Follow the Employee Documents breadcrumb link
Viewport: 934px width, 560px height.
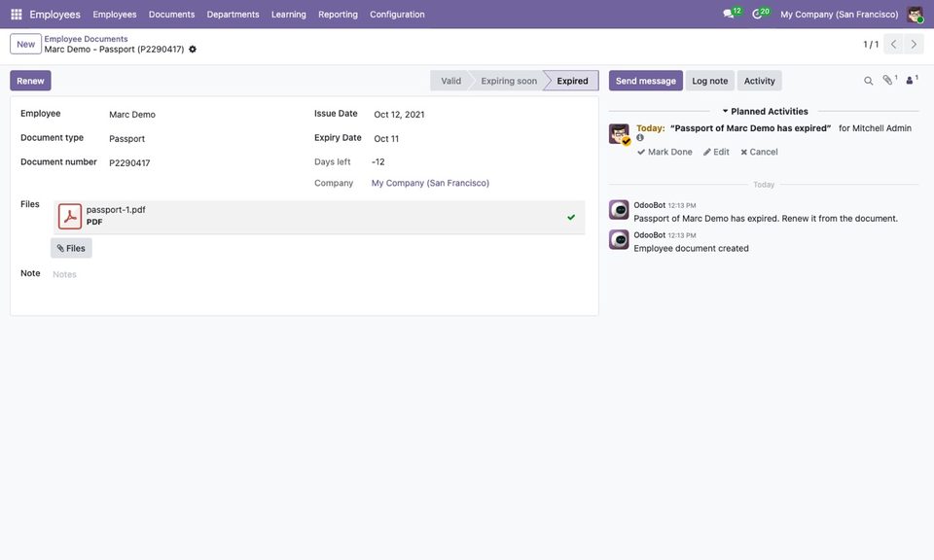click(x=86, y=39)
